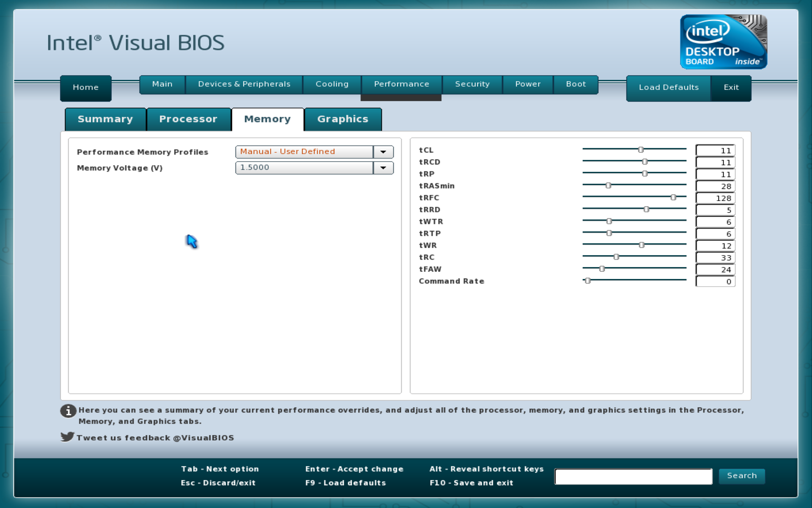
Task: Click the Command Rate slider handle
Action: click(x=587, y=280)
